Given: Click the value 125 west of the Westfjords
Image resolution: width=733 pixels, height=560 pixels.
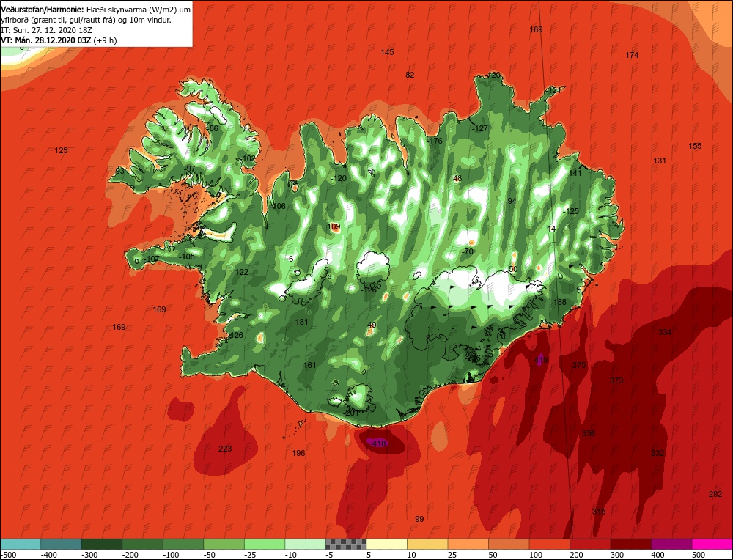Looking at the screenshot, I should coord(62,150).
